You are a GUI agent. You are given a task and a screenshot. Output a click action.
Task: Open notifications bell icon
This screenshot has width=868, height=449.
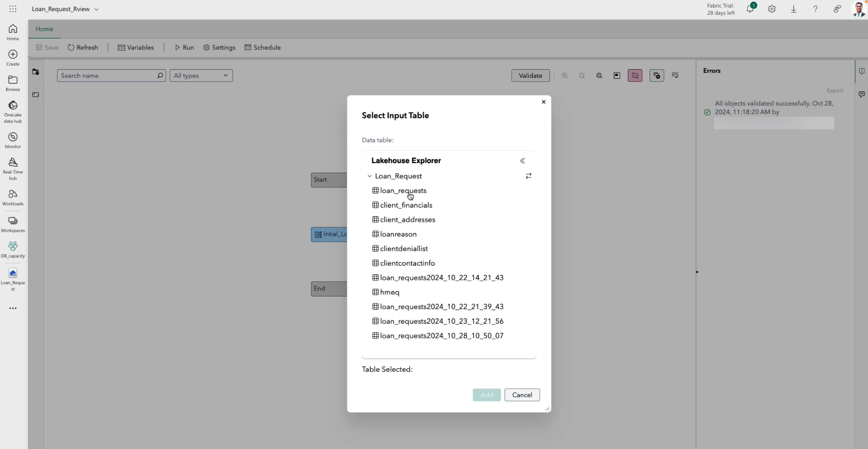pos(750,9)
